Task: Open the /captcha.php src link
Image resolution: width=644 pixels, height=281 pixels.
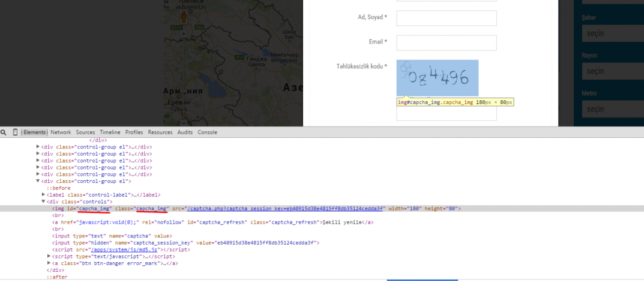Action: [286, 209]
